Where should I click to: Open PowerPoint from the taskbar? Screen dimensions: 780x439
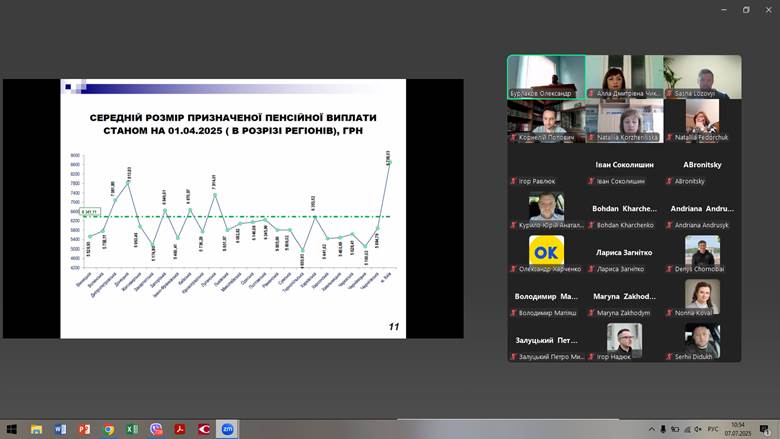(x=84, y=429)
